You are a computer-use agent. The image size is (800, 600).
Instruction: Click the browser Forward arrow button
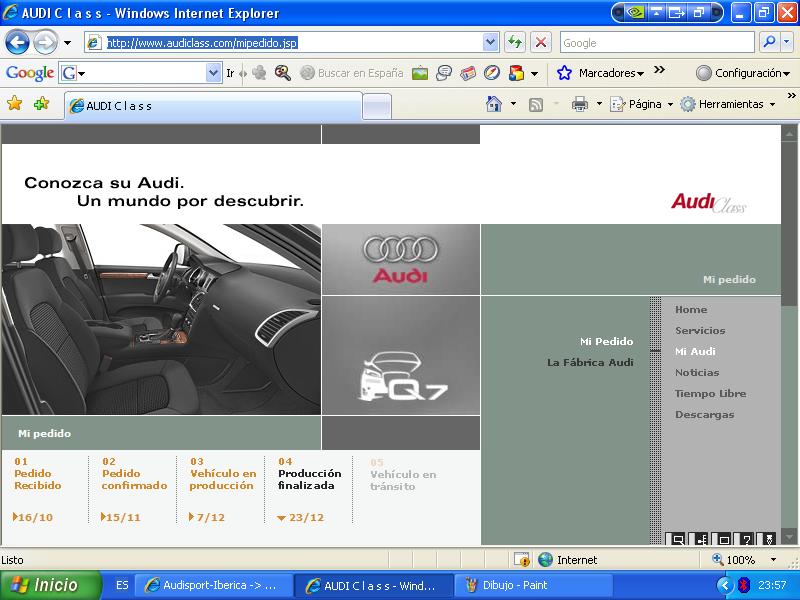coord(45,43)
